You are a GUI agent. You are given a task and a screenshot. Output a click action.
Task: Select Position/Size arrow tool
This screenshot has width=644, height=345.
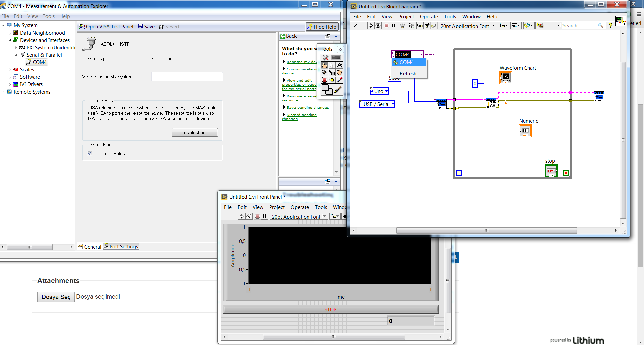[332, 65]
